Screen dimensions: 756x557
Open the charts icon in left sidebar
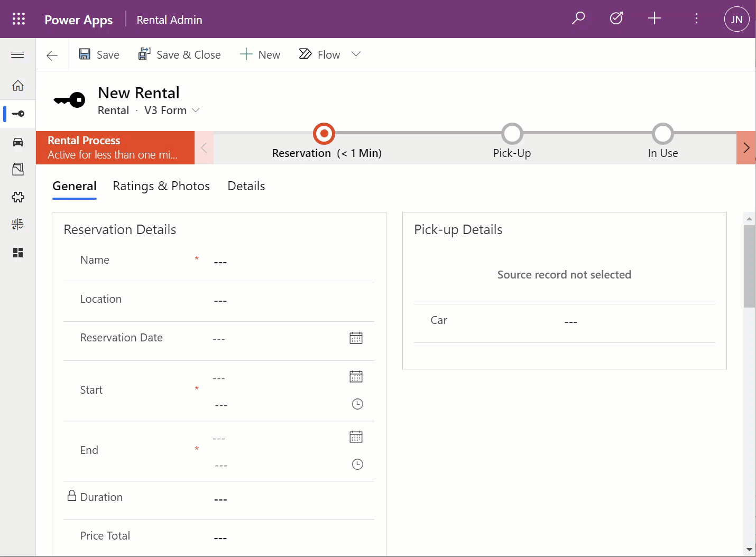click(17, 224)
